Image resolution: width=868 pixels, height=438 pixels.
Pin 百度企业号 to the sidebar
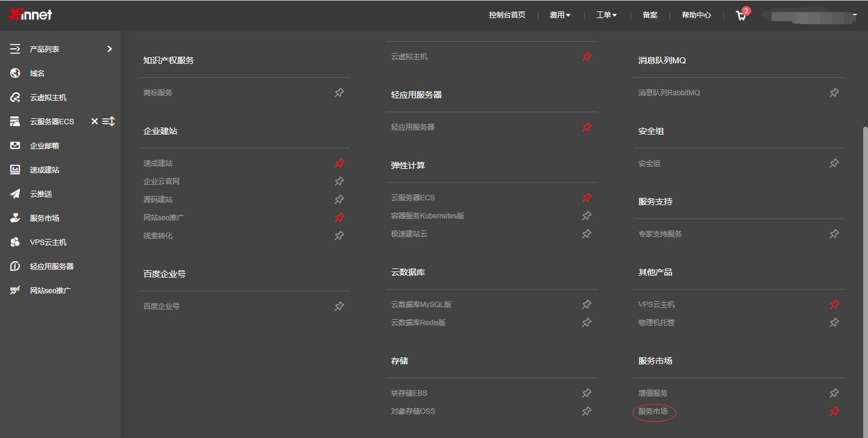point(339,306)
